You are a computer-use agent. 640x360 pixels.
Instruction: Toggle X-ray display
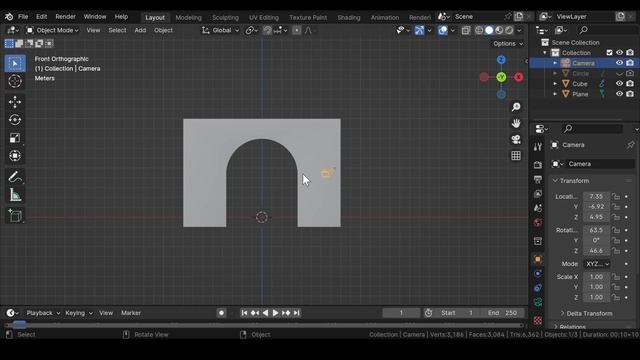[x=466, y=30]
